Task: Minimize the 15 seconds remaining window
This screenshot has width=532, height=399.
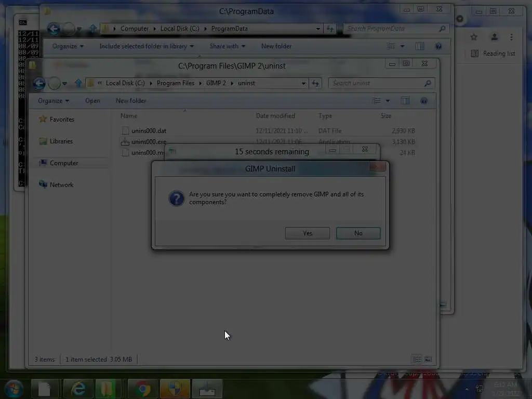Action: coord(332,150)
